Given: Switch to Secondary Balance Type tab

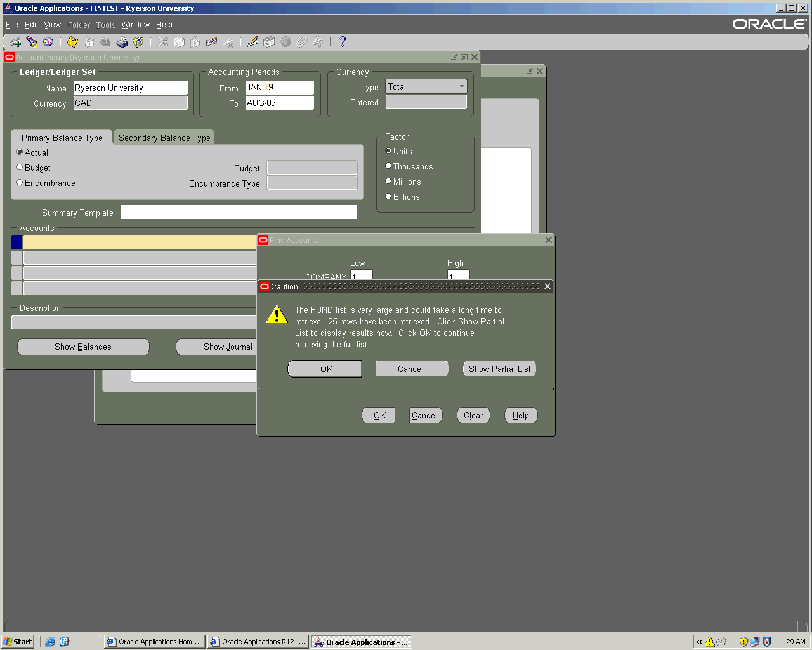Looking at the screenshot, I should click(164, 138).
